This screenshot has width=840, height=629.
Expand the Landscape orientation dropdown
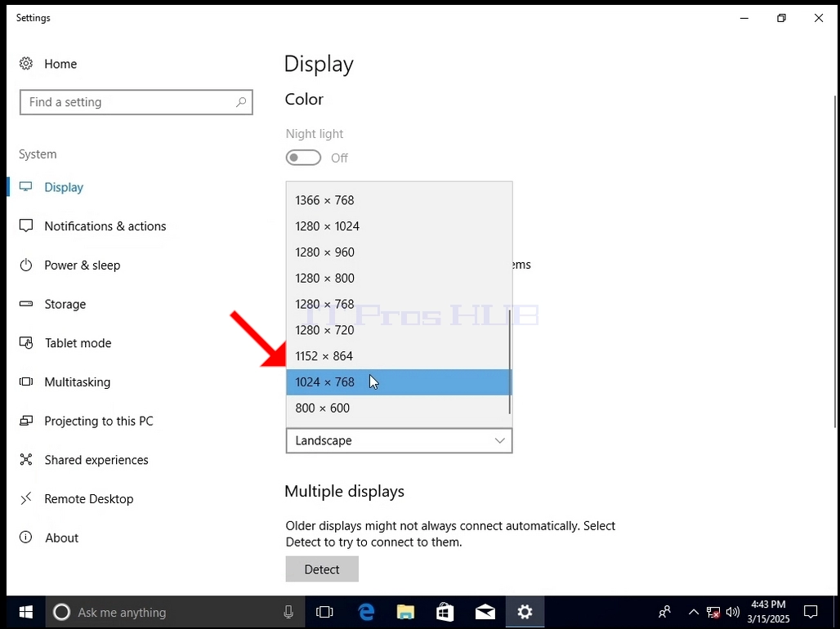[399, 440]
